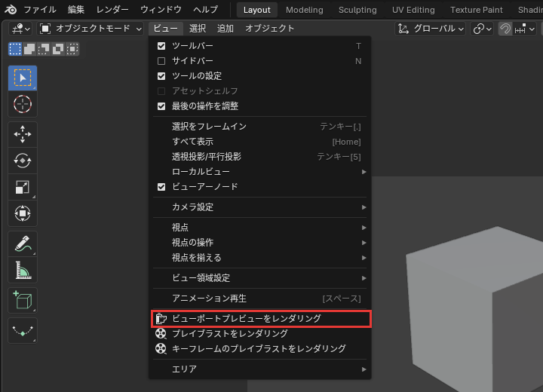Image resolution: width=543 pixels, height=392 pixels.
Task: Activate the Add Cube tool
Action: (23, 300)
